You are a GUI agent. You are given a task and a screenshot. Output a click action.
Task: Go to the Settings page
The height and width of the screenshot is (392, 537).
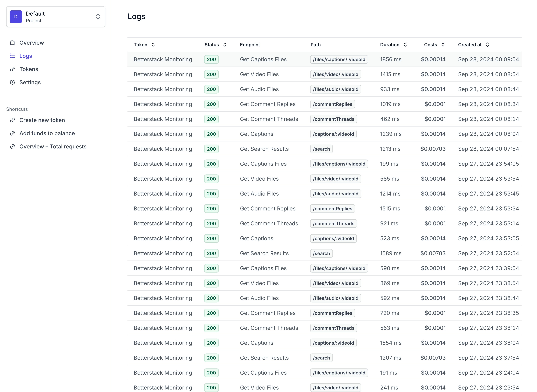30,82
